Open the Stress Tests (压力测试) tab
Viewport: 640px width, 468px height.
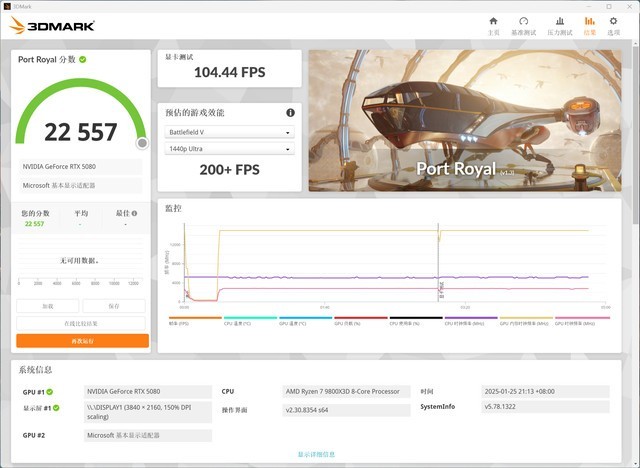pyautogui.click(x=560, y=26)
